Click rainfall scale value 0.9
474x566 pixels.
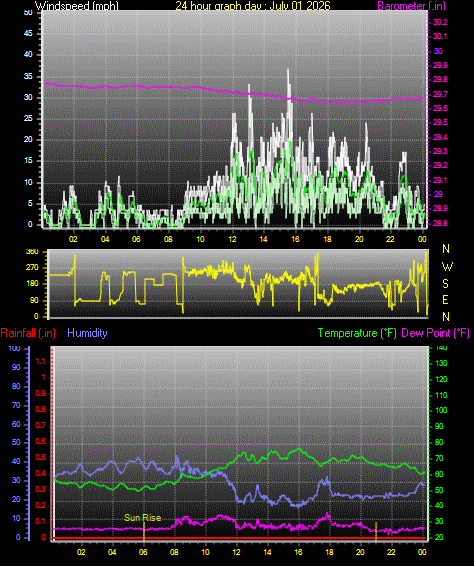[x=40, y=393]
